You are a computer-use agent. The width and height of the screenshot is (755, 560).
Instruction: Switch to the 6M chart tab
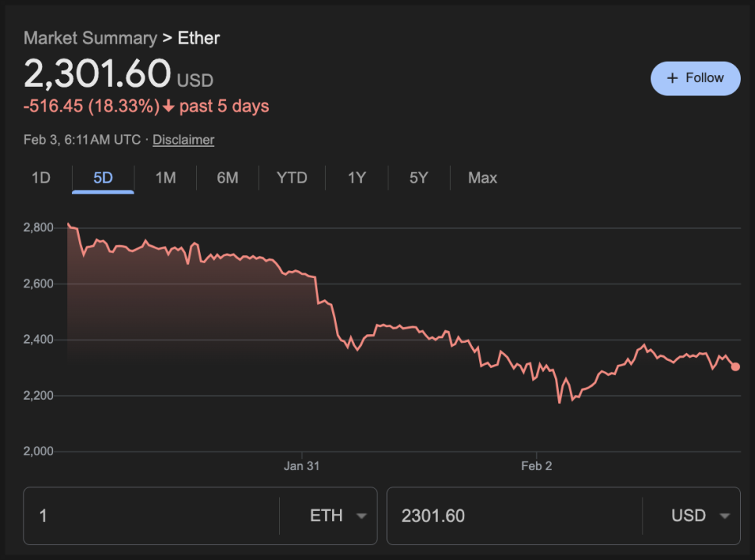[227, 178]
